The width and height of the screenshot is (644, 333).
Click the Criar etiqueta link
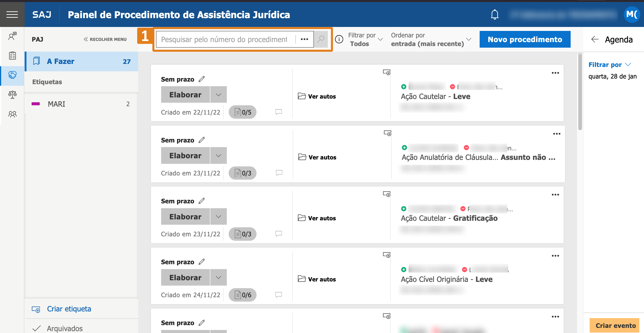click(69, 309)
